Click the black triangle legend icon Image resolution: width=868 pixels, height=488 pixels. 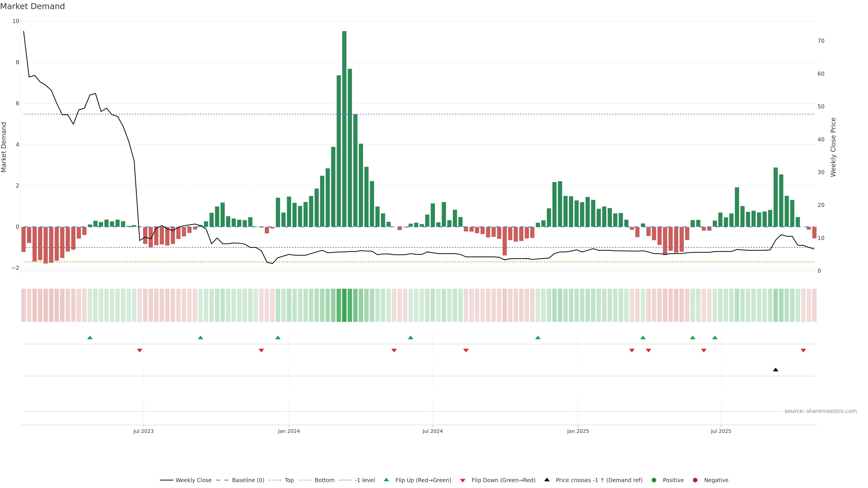point(547,480)
